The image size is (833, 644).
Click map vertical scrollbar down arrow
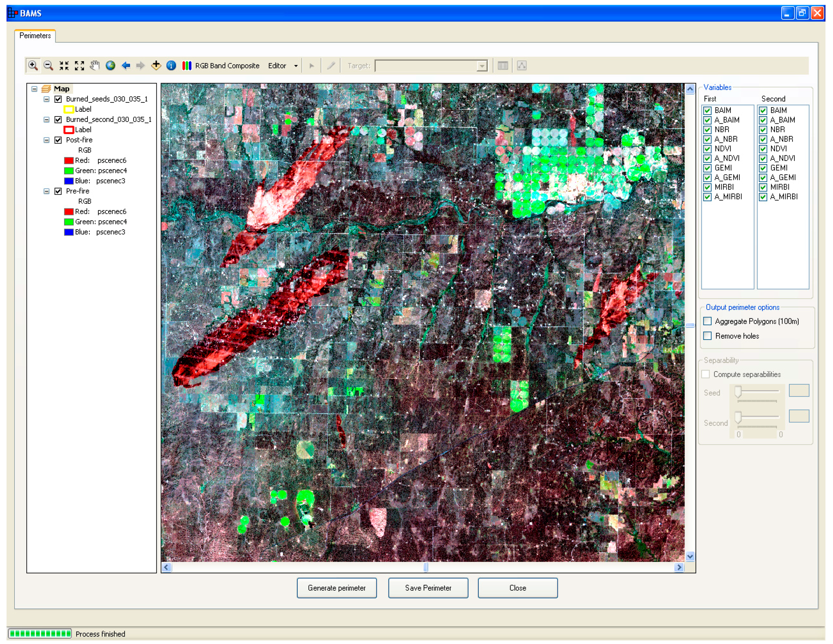(690, 557)
